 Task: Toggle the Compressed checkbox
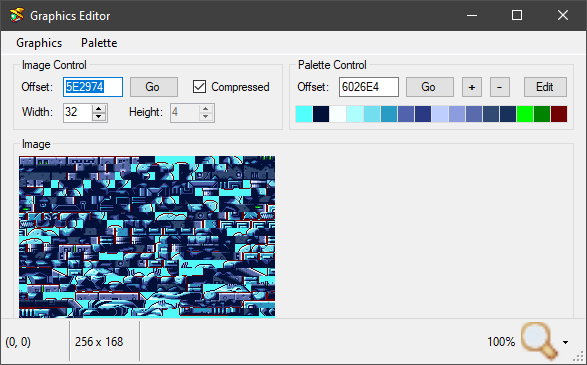199,87
